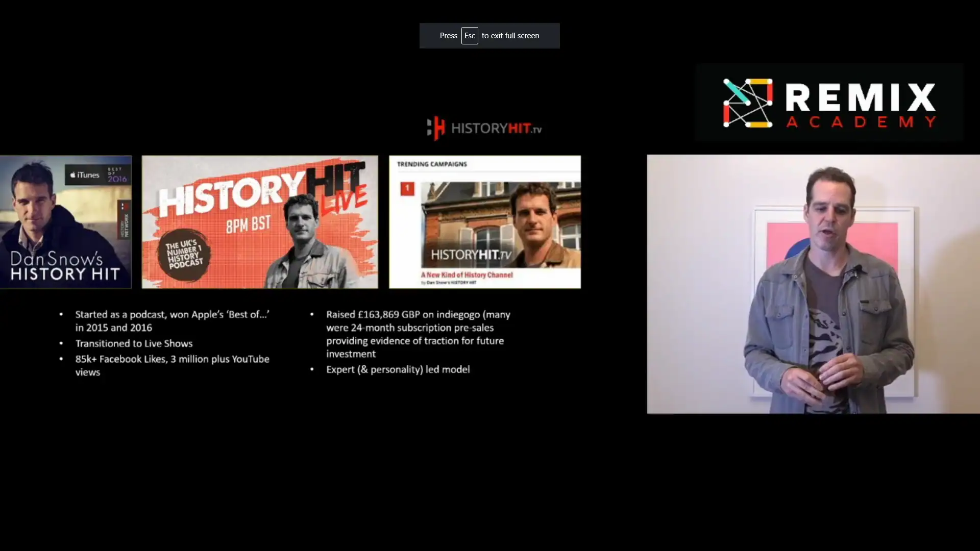Select the TRENDING CAMPAIGNS header
This screenshot has width=980, height=551.
pos(431,164)
